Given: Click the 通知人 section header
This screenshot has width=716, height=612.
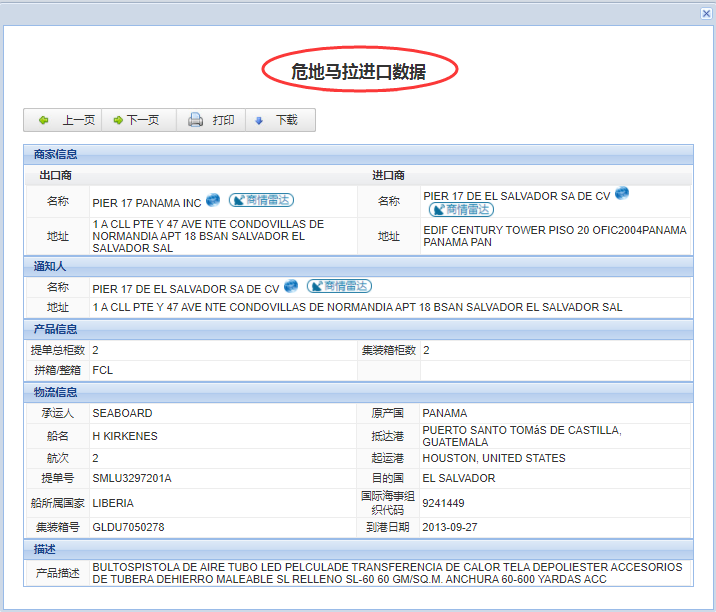Looking at the screenshot, I should [x=50, y=266].
